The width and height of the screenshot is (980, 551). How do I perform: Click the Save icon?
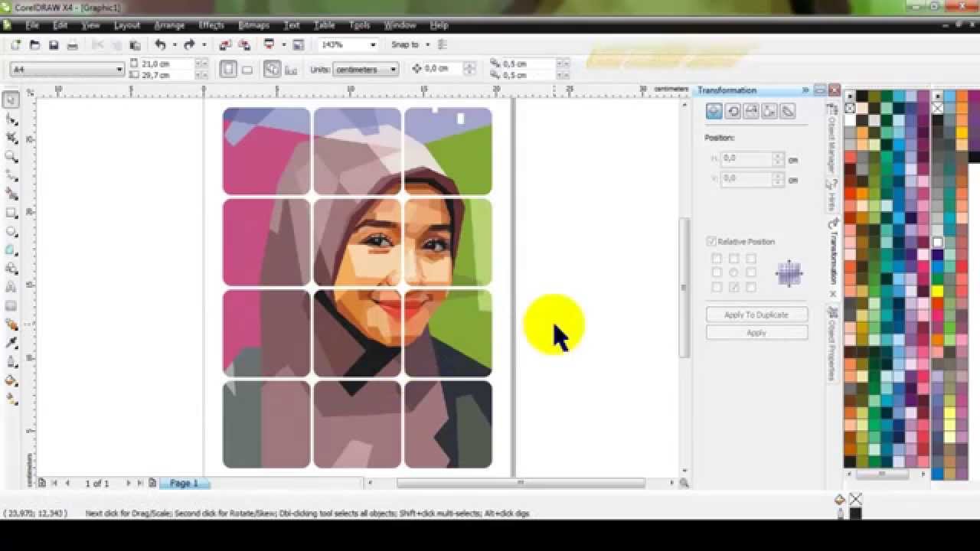(x=54, y=45)
